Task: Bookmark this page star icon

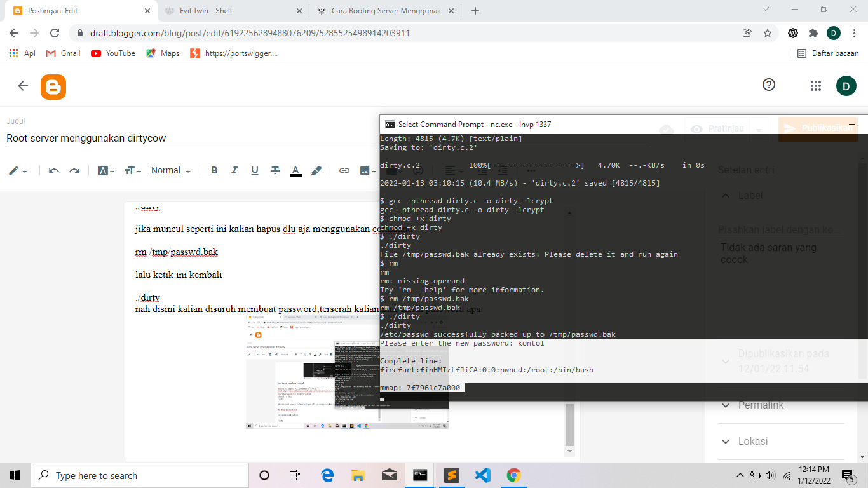Action: tap(768, 33)
